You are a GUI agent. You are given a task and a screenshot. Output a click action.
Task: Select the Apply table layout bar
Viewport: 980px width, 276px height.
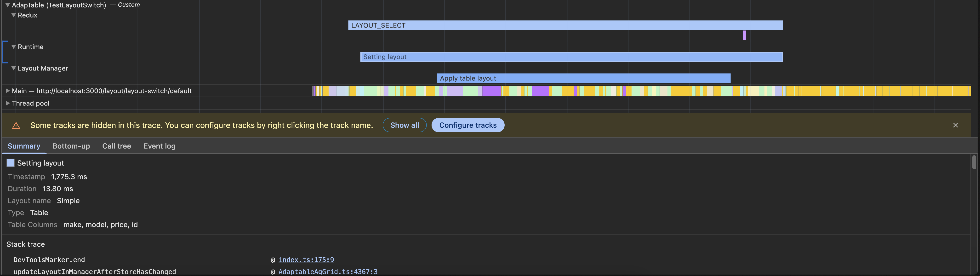pyautogui.click(x=583, y=78)
